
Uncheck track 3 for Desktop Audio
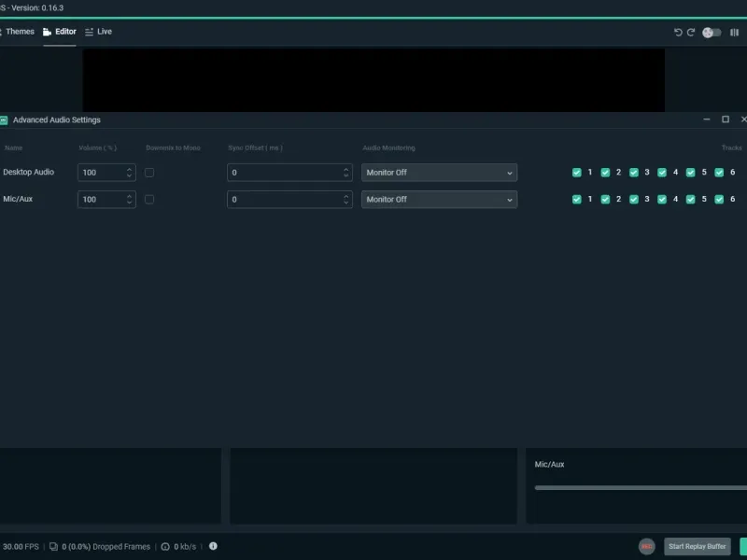pos(634,173)
